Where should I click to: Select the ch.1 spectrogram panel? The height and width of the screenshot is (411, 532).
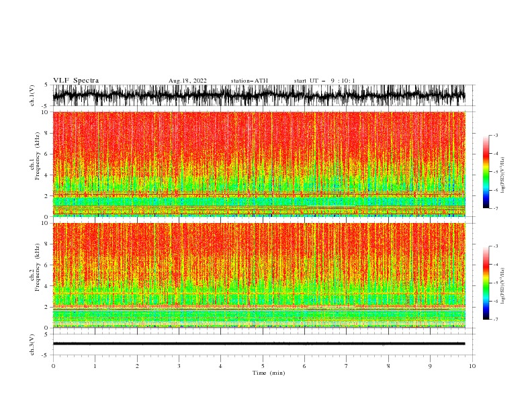click(x=259, y=164)
